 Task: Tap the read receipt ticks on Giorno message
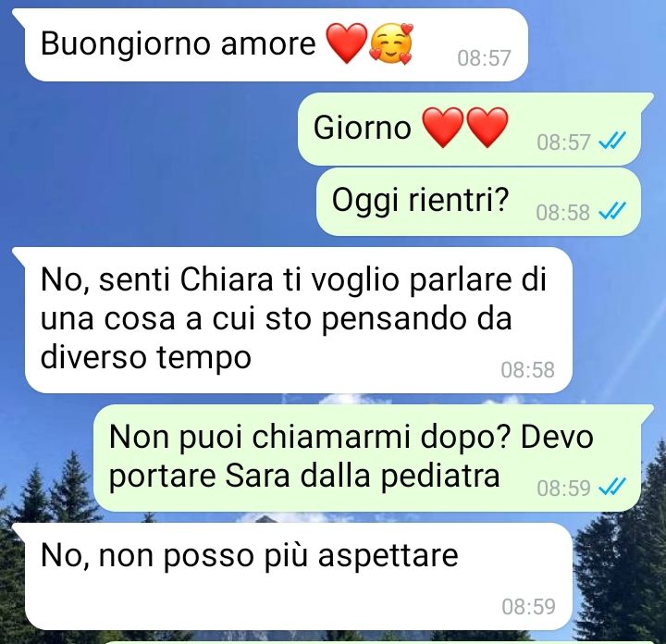coord(612,141)
